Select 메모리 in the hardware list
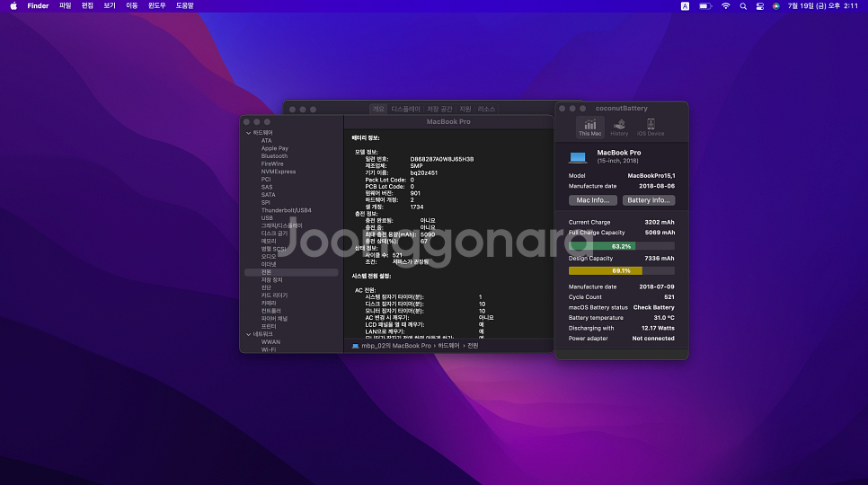 point(269,241)
